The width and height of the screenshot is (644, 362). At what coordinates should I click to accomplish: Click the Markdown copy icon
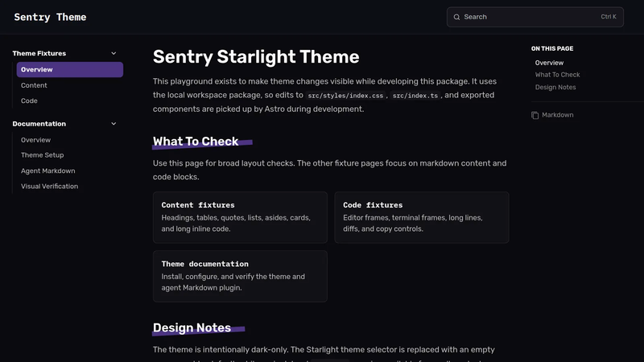coord(535,115)
